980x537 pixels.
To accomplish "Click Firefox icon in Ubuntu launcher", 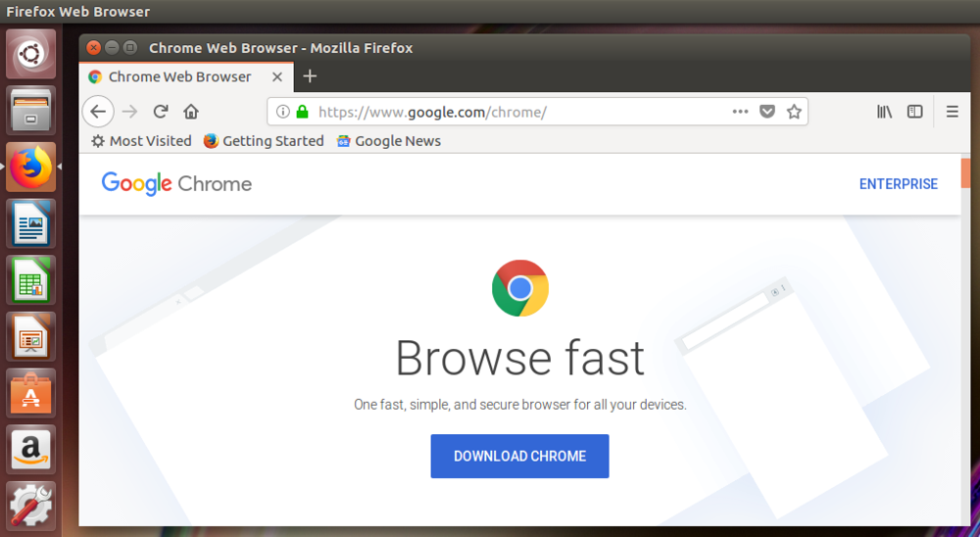I will (x=30, y=167).
